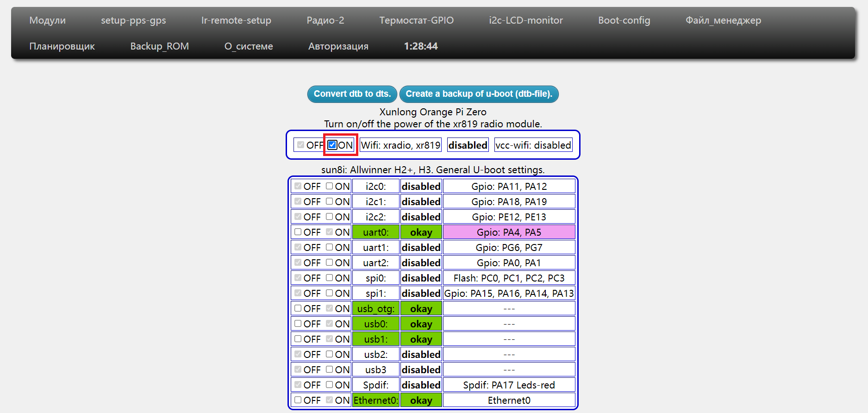Screen dimensions: 868x413
Task: Navigate to Термостат-GPIO
Action: (416, 20)
